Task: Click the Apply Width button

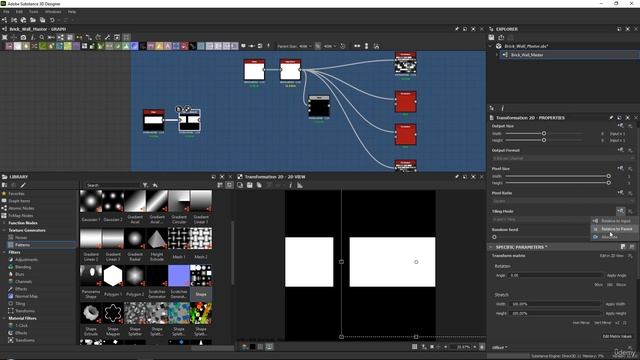Action: pos(616,304)
